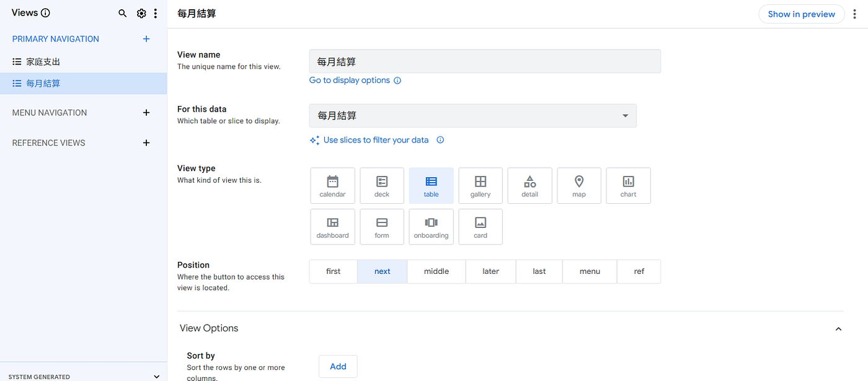Select the gallery view type
The height and width of the screenshot is (381, 868).
click(x=480, y=186)
